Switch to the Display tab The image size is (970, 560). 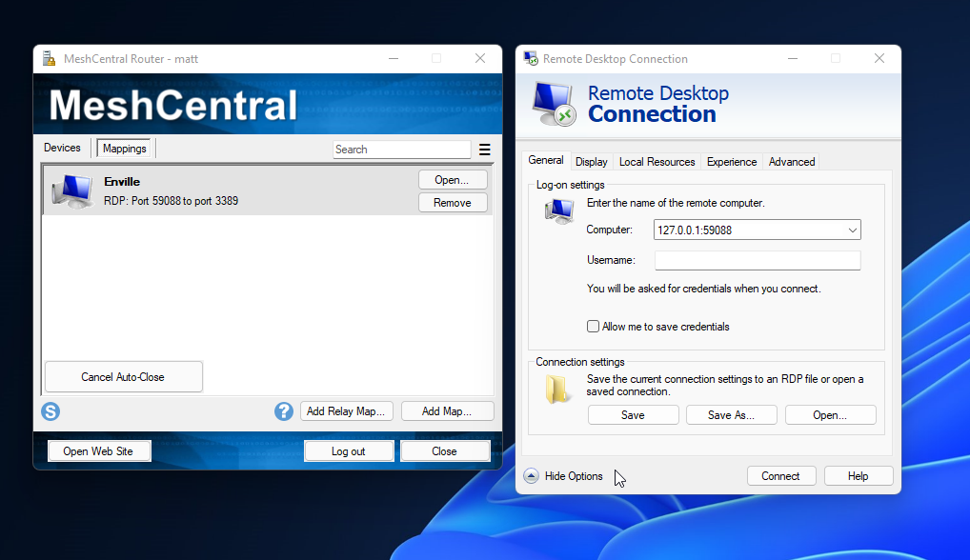tap(591, 161)
